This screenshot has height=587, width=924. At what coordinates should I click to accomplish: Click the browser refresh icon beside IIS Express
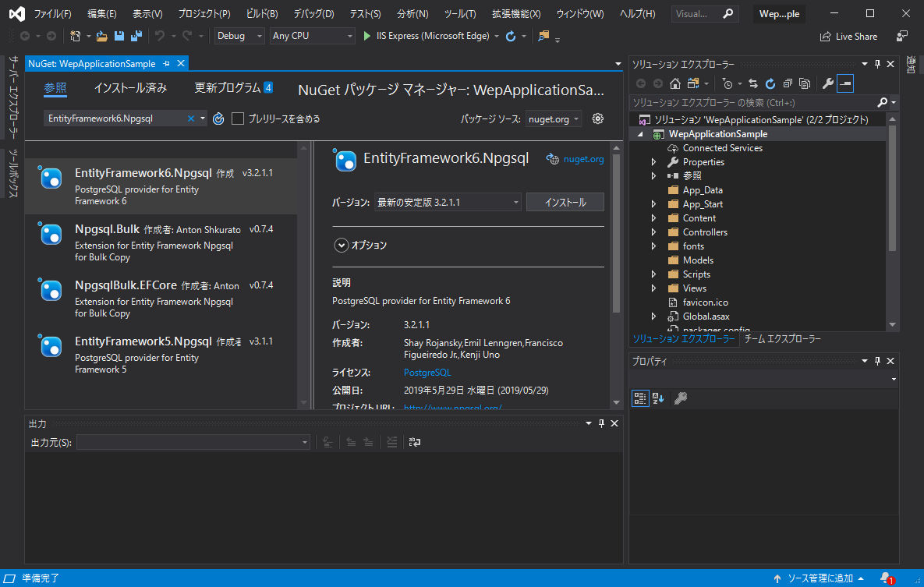tap(511, 36)
